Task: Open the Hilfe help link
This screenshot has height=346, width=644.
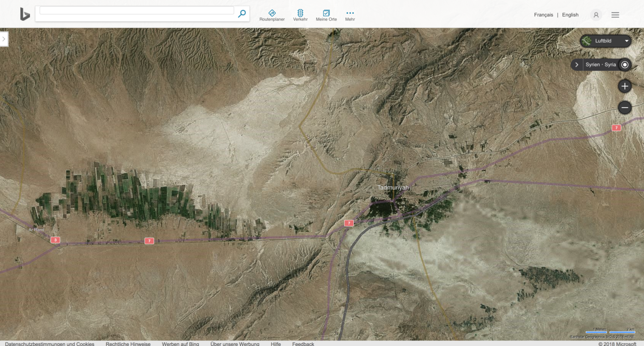Action: pos(276,344)
